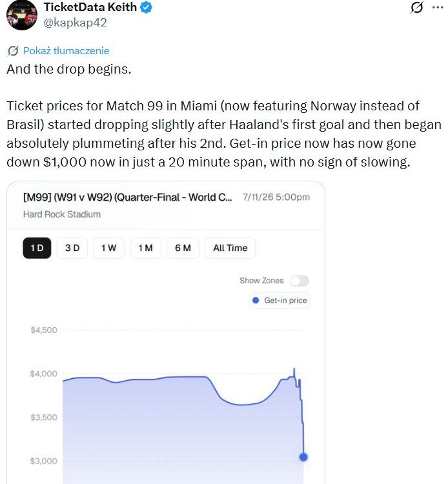Switch to the 3 D time range
Image resolution: width=448 pixels, height=484 pixels.
click(72, 248)
